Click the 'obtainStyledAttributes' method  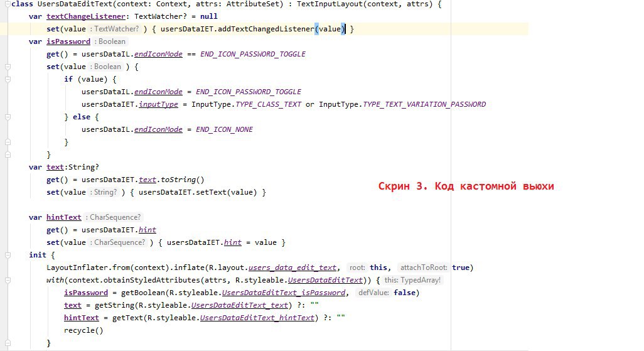click(x=151, y=280)
